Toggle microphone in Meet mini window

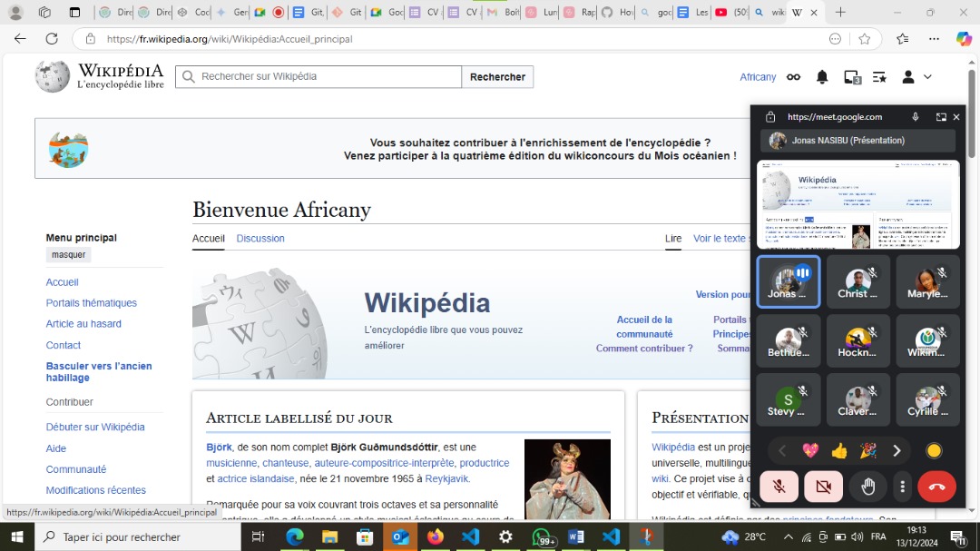tap(779, 487)
